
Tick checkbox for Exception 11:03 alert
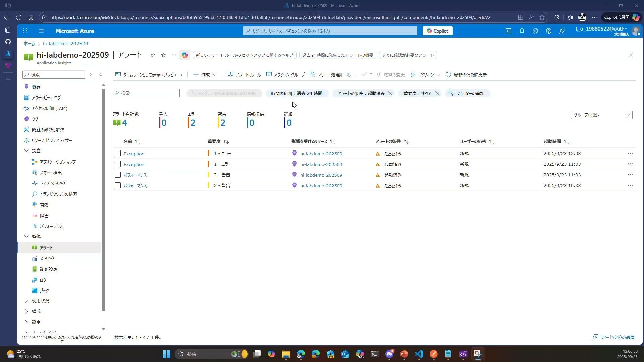[x=118, y=164]
